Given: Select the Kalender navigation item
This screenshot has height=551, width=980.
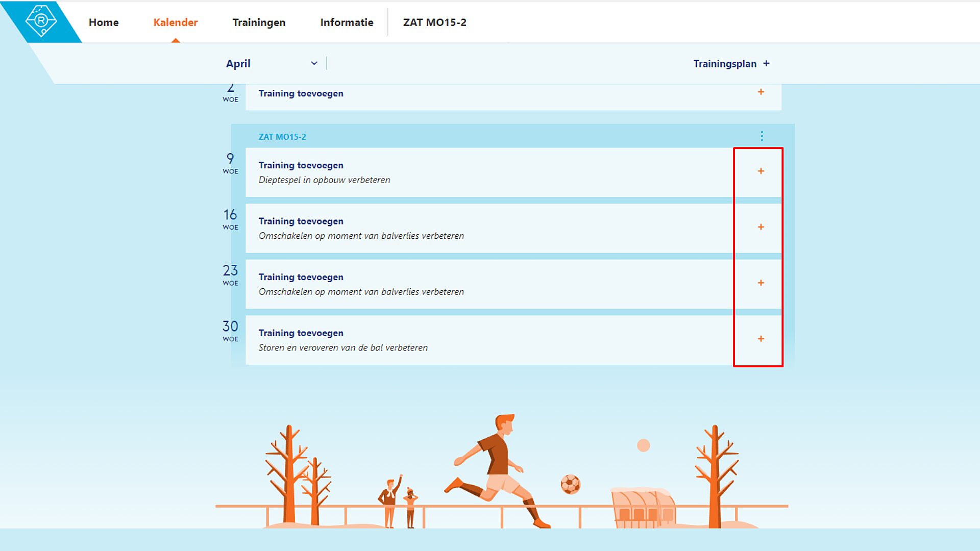Looking at the screenshot, I should (175, 22).
